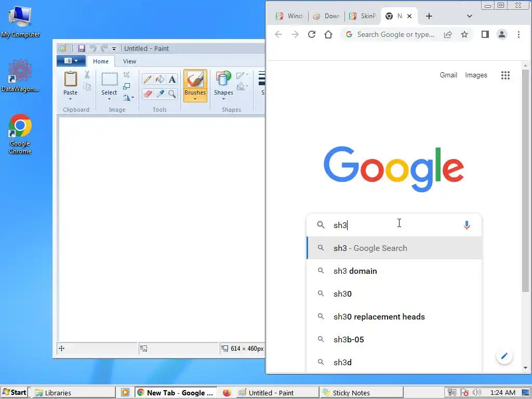Bookmark this tab with the star icon
This screenshot has width=532, height=399.
pos(464,34)
